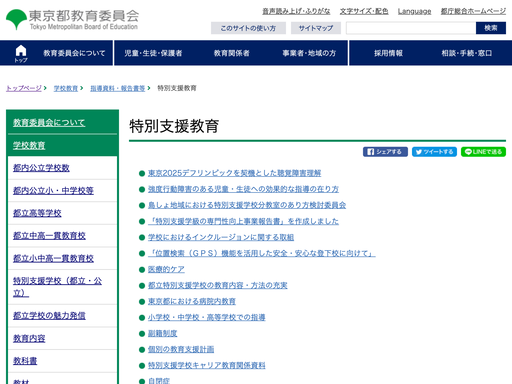Open sidebar 都立高等学校 link
Viewport: 512px width, 384px height.
[37, 213]
